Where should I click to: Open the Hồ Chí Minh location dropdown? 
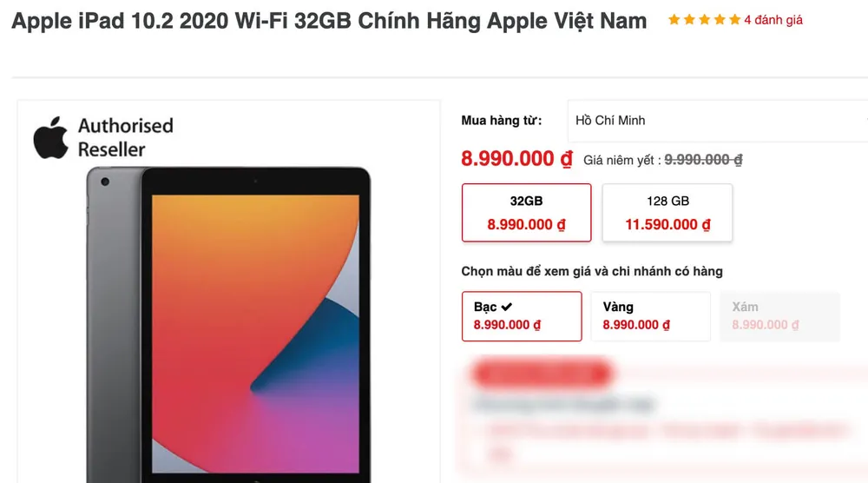718,121
